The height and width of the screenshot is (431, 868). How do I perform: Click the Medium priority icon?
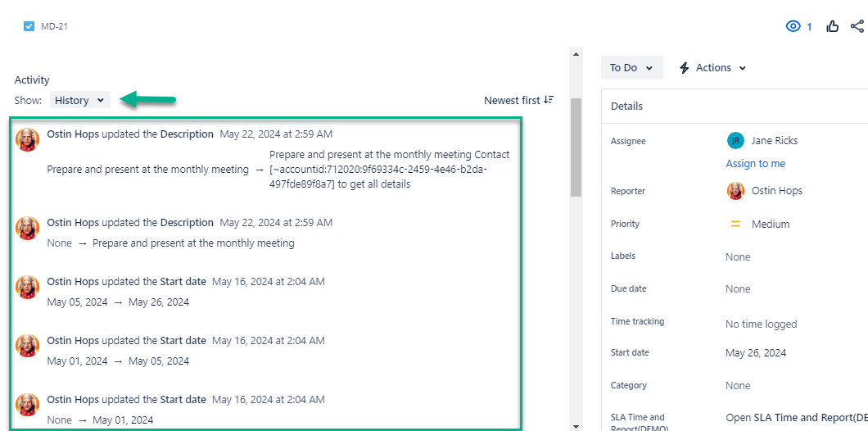click(735, 224)
